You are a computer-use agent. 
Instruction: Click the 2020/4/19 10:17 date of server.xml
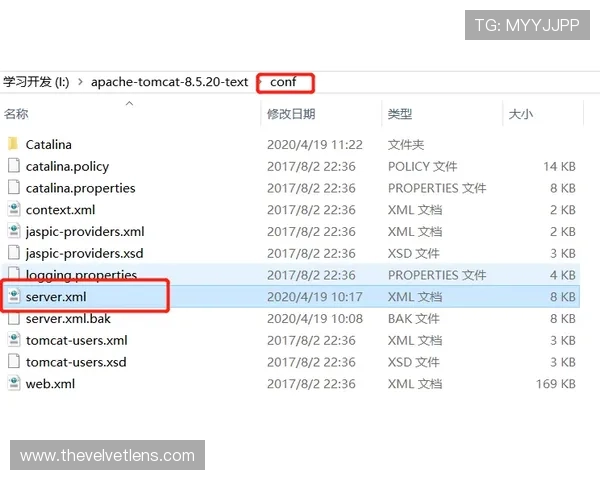(315, 297)
